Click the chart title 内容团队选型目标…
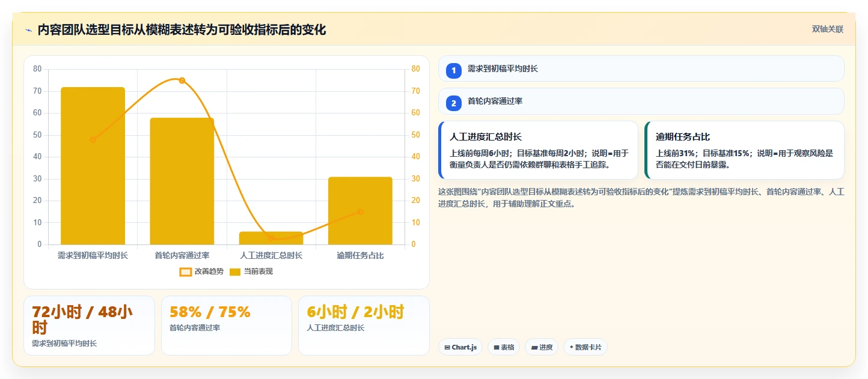Screen dimensions: 868x379 coord(182,29)
